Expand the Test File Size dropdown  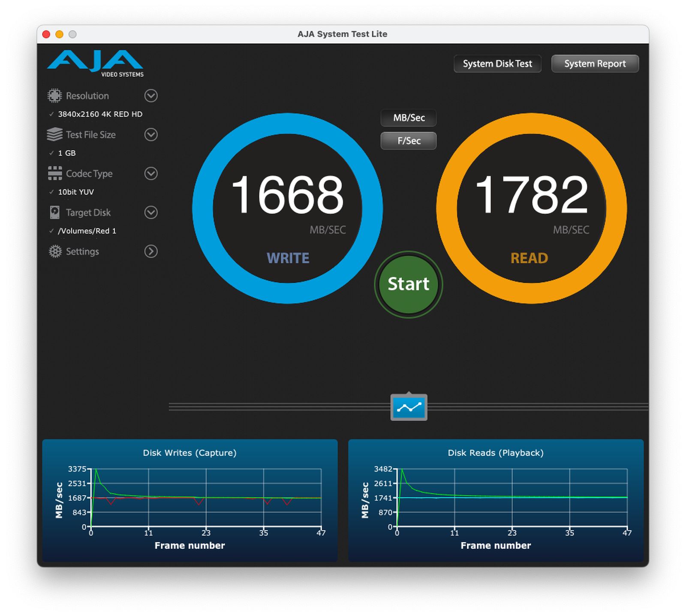point(151,135)
